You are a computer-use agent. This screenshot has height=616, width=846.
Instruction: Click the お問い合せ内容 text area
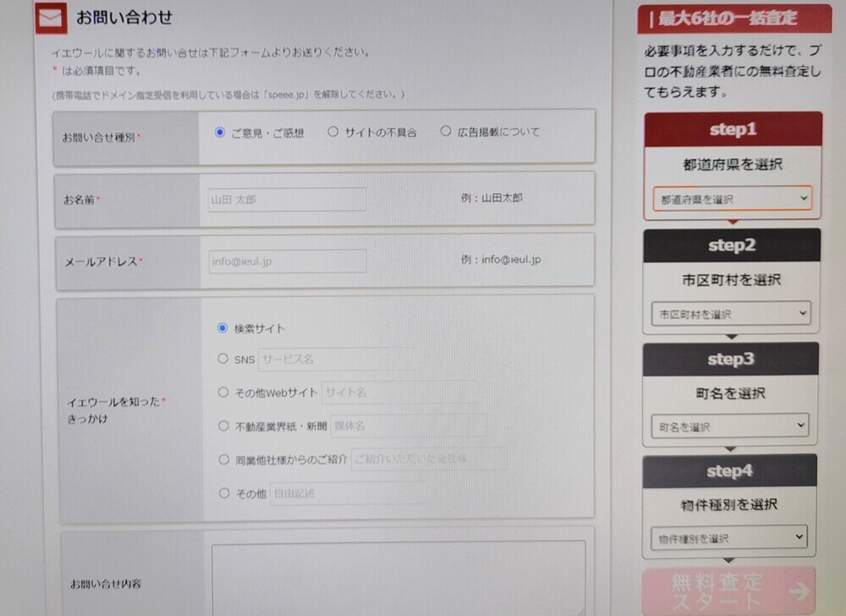(398, 579)
